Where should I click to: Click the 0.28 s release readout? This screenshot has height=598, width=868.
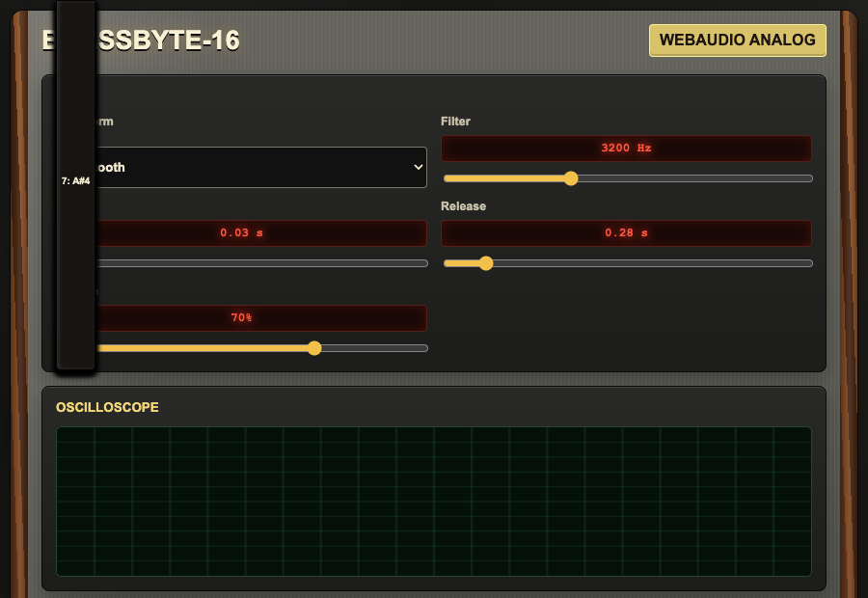tap(626, 233)
